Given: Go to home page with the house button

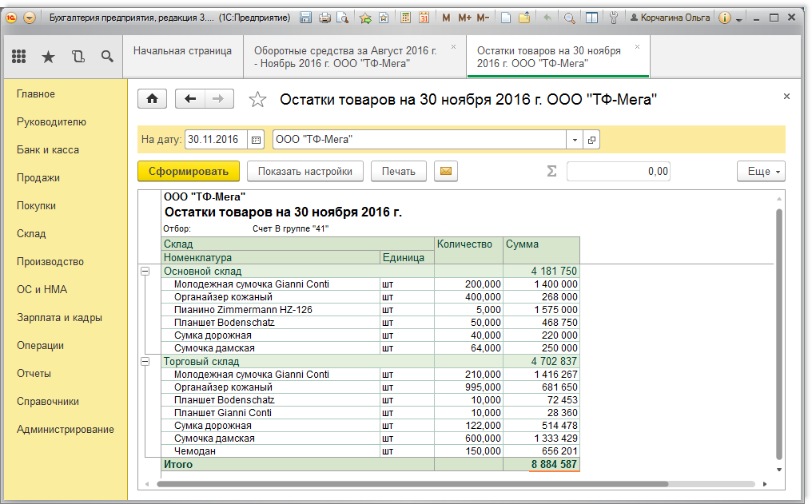Looking at the screenshot, I should [x=152, y=99].
